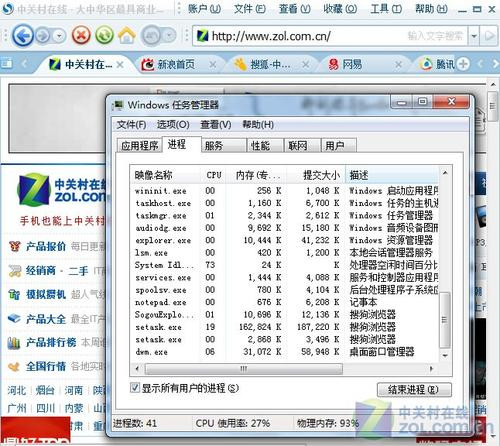Viewport: 500px width, 446px height.
Task: Open the browser 帮助(H) menu
Action: (431, 8)
